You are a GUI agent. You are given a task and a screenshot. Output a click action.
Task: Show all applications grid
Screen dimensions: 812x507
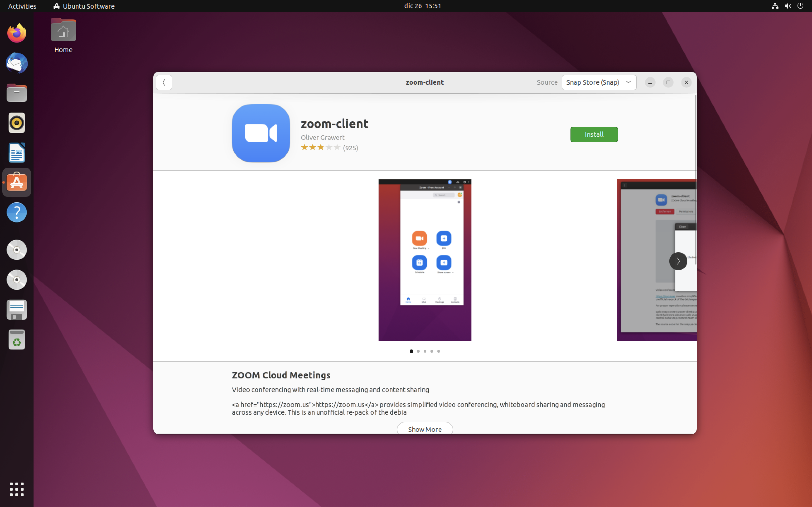pos(17,489)
